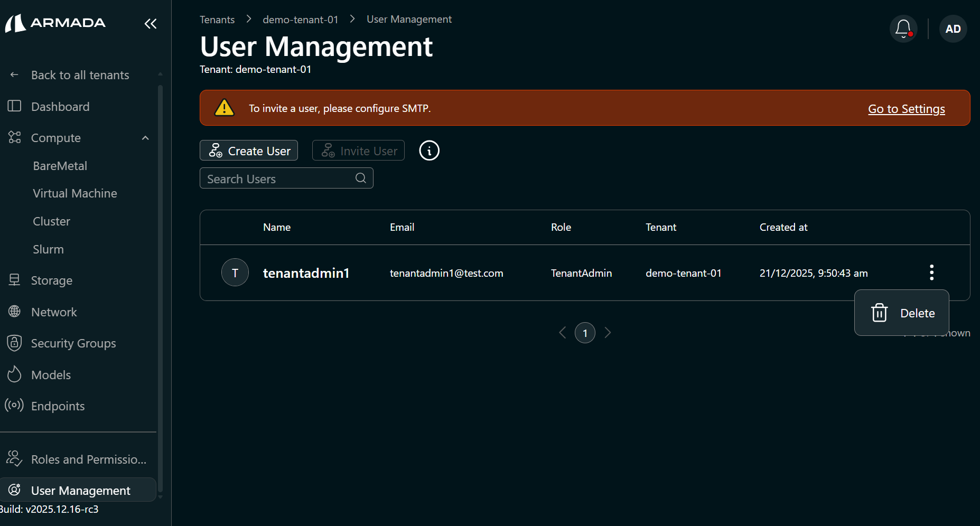Click the Search Users input field
Screen dimensions: 980x526
point(275,178)
